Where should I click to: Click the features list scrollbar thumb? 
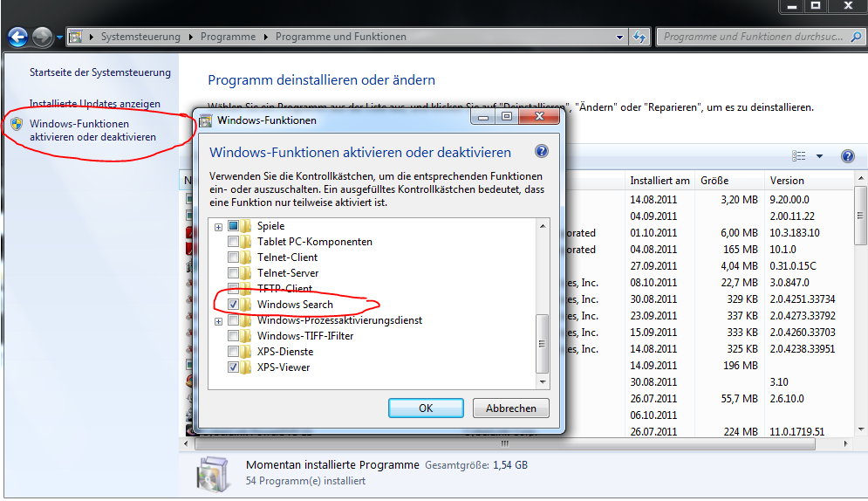tap(543, 343)
